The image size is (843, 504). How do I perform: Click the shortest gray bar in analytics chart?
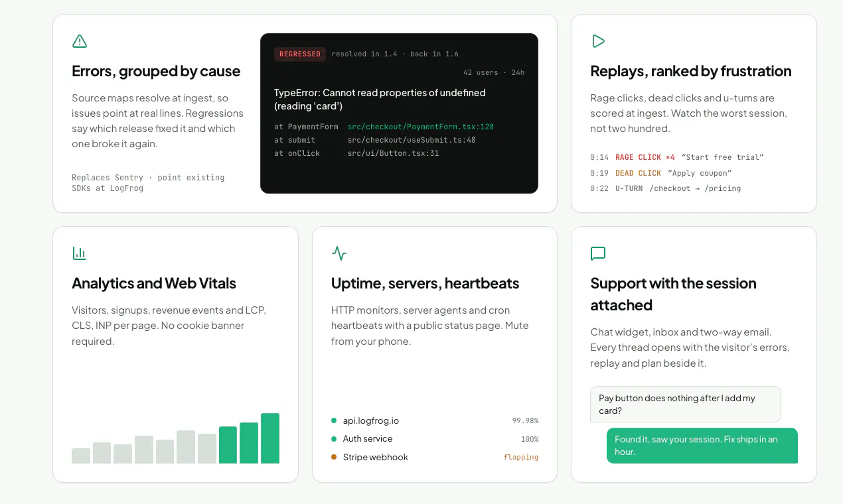[81, 456]
